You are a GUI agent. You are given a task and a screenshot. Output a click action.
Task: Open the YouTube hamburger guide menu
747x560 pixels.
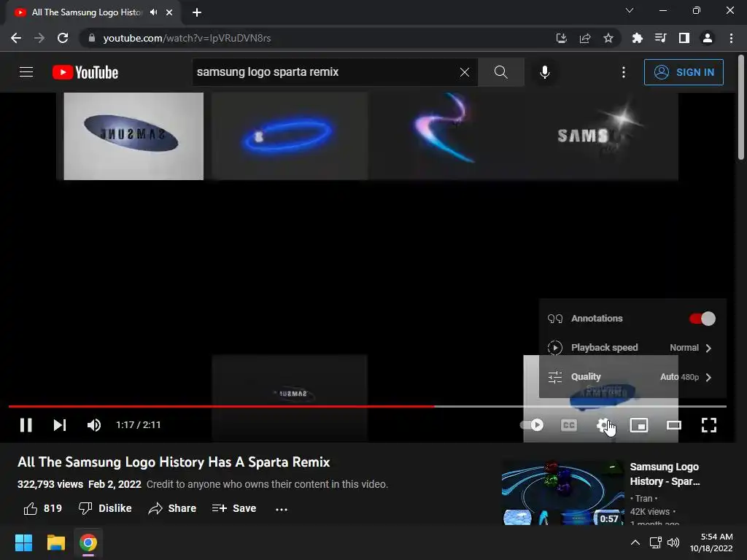[26, 72]
